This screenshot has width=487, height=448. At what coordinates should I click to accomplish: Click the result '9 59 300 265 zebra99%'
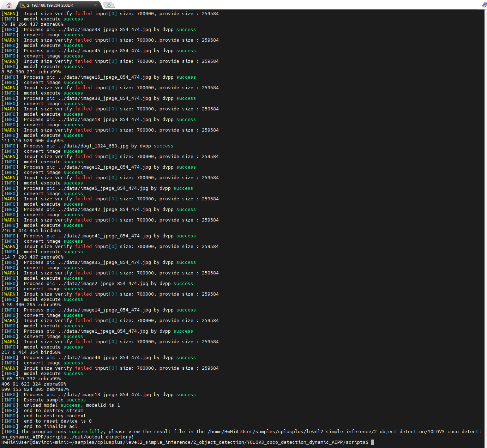[31, 305]
